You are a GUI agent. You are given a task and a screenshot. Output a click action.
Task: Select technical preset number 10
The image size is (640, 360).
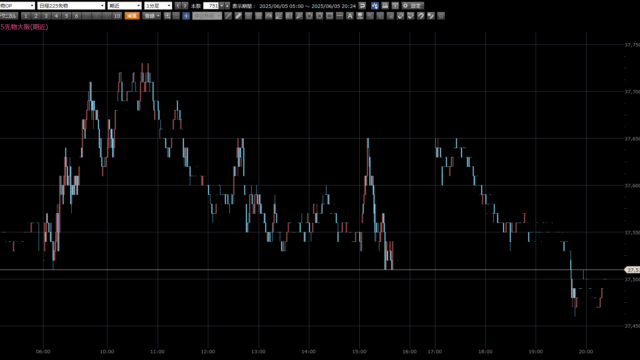[x=117, y=16]
